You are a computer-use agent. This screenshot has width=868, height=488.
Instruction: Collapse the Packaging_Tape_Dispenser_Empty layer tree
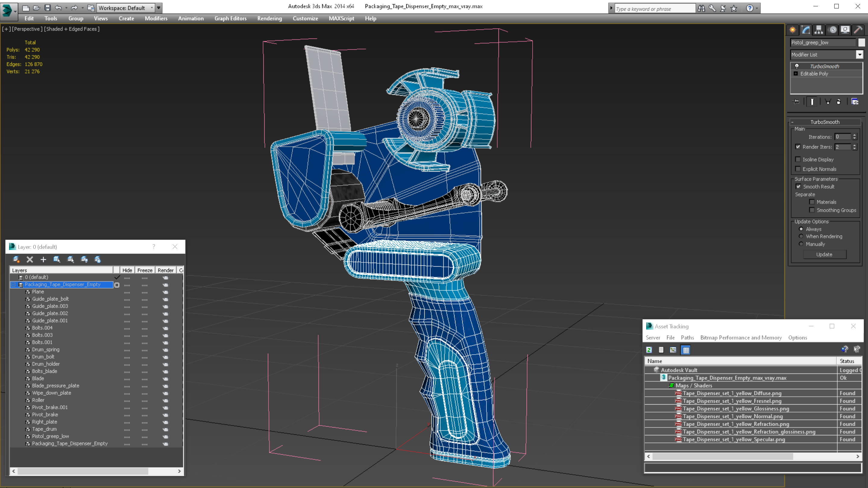14,285
